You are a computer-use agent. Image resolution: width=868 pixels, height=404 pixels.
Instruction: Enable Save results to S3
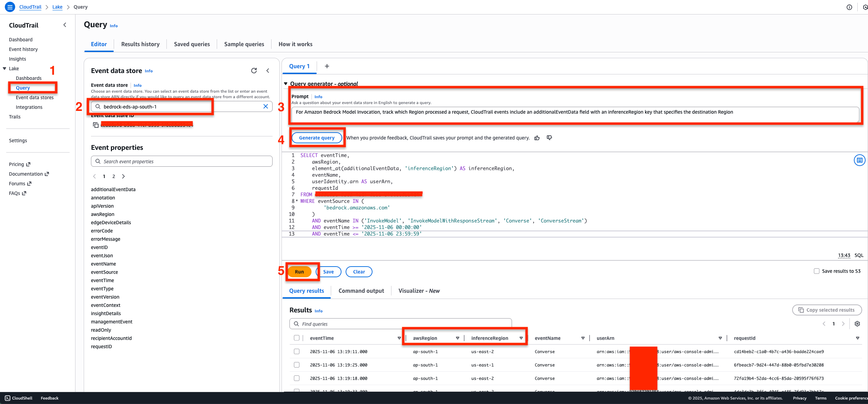click(816, 271)
